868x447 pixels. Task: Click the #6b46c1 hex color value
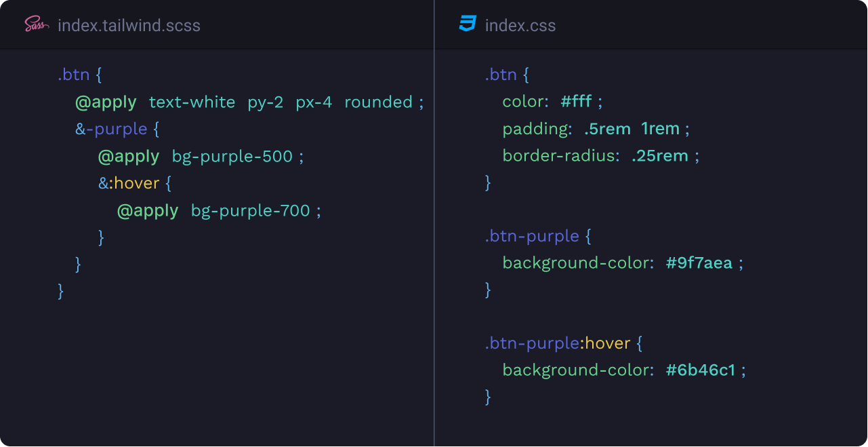coord(701,370)
